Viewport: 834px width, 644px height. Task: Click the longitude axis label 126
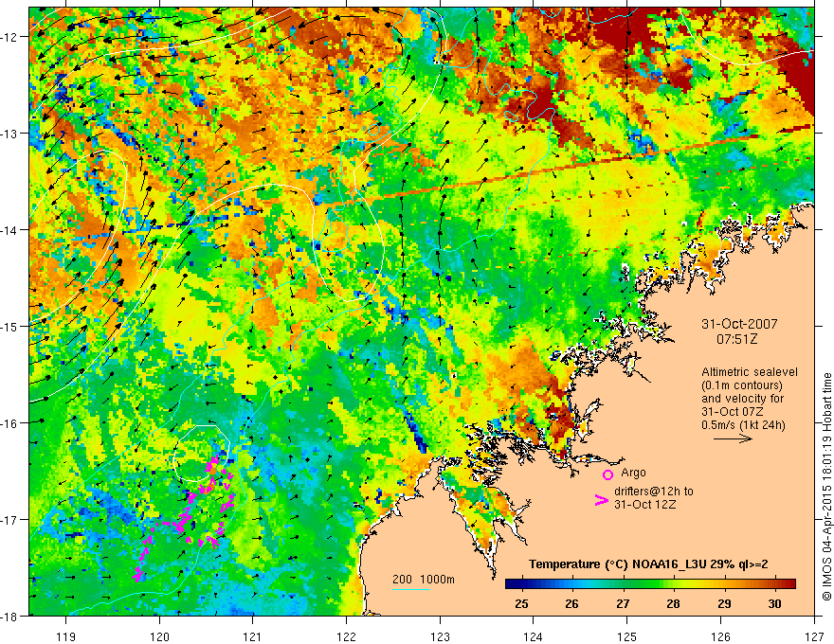point(720,636)
